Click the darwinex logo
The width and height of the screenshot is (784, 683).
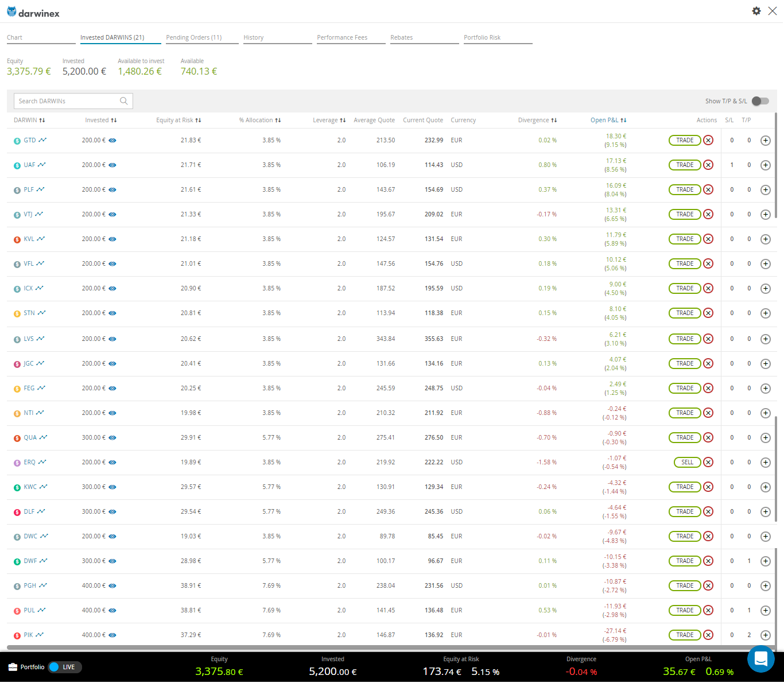pos(33,12)
